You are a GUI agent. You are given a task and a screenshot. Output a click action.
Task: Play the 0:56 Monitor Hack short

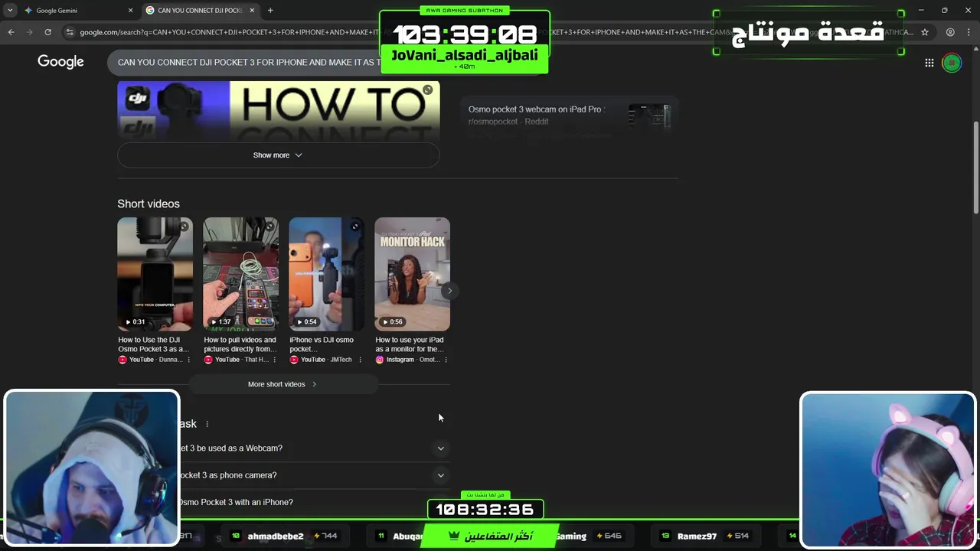point(412,274)
